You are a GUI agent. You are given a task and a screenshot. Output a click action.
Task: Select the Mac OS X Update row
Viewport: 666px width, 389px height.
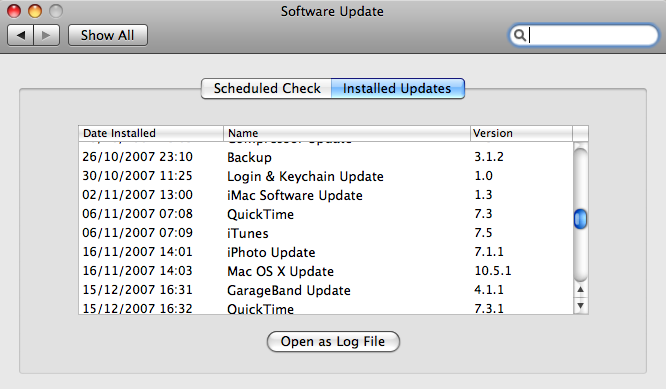[326, 271]
